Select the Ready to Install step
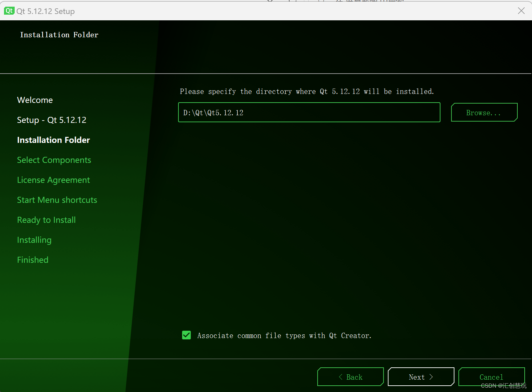532x392 pixels. [46, 220]
